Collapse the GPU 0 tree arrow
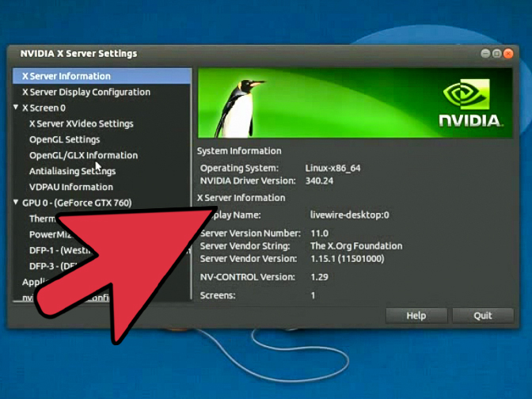 pos(16,202)
